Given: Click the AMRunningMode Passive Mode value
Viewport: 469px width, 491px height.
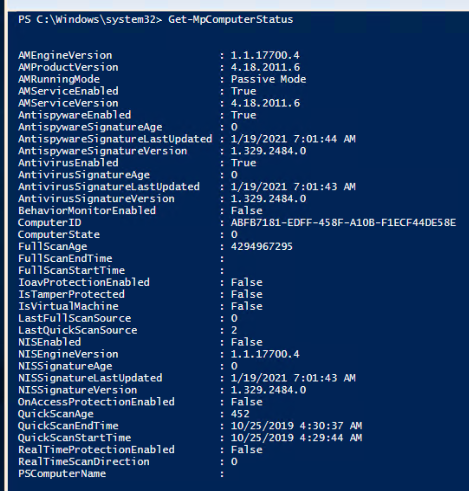Looking at the screenshot, I should pos(268,79).
